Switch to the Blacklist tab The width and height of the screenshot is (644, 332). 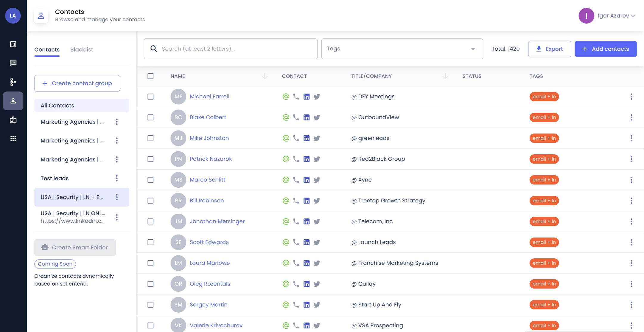click(x=82, y=49)
